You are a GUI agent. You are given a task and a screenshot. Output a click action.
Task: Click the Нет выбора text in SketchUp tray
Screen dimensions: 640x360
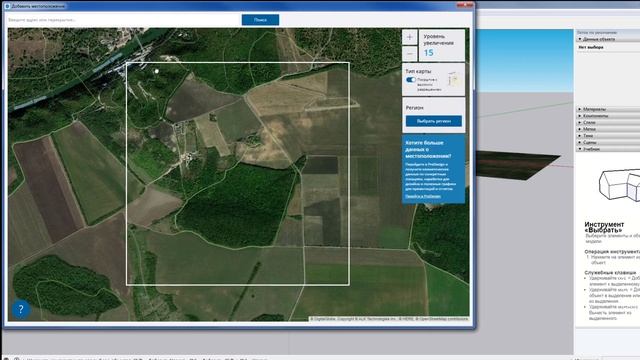[x=591, y=47]
